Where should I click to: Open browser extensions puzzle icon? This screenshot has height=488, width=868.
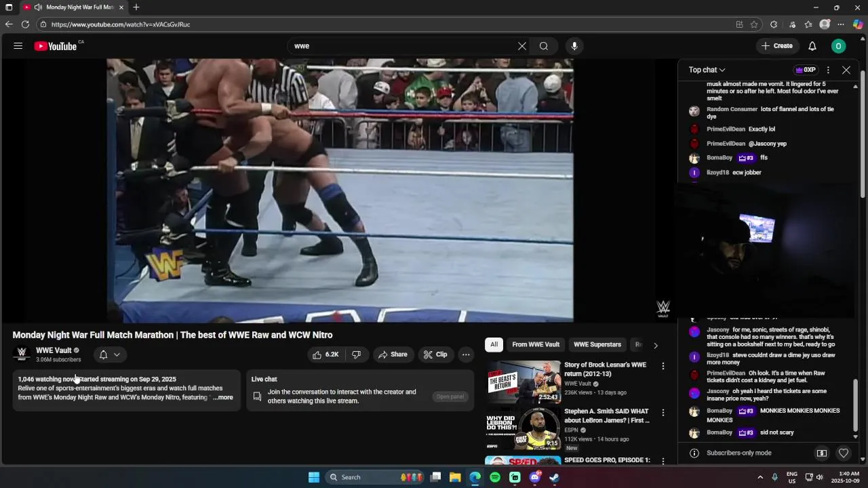tap(774, 24)
